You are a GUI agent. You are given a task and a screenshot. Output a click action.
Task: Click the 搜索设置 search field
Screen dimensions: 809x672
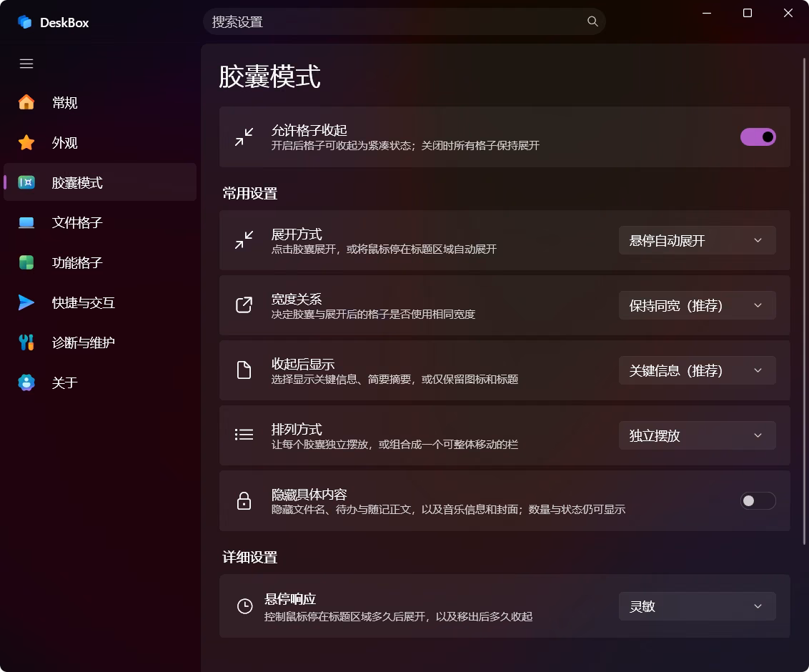404,21
